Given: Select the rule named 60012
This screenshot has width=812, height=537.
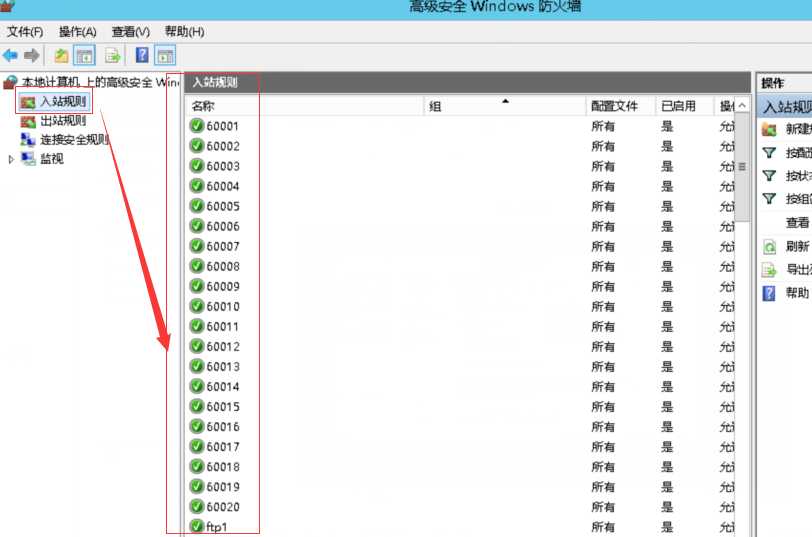Looking at the screenshot, I should coord(223,346).
